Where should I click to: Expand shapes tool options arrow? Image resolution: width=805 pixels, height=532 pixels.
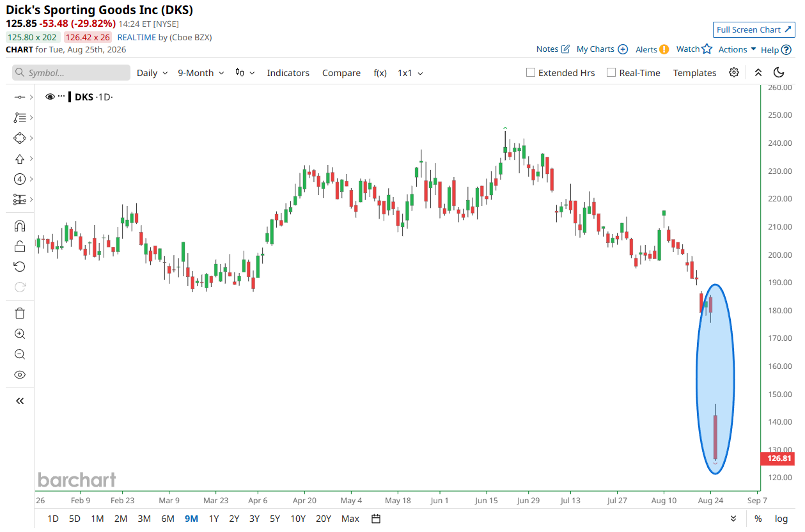pyautogui.click(x=31, y=138)
